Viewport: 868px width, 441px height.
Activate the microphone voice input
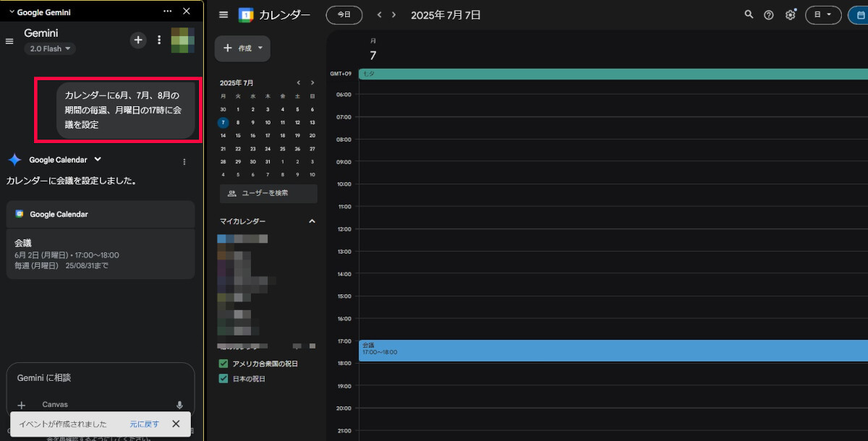point(179,405)
